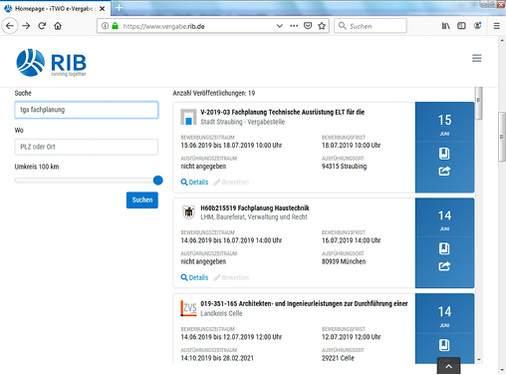Open the browser home page
Screen dimensions: 506x375
click(x=58, y=26)
